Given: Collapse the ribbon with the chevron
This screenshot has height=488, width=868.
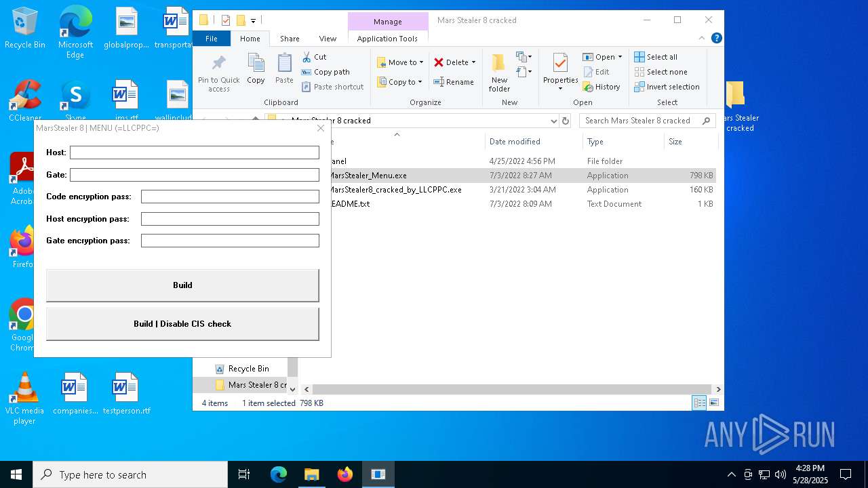Looking at the screenshot, I should point(702,39).
